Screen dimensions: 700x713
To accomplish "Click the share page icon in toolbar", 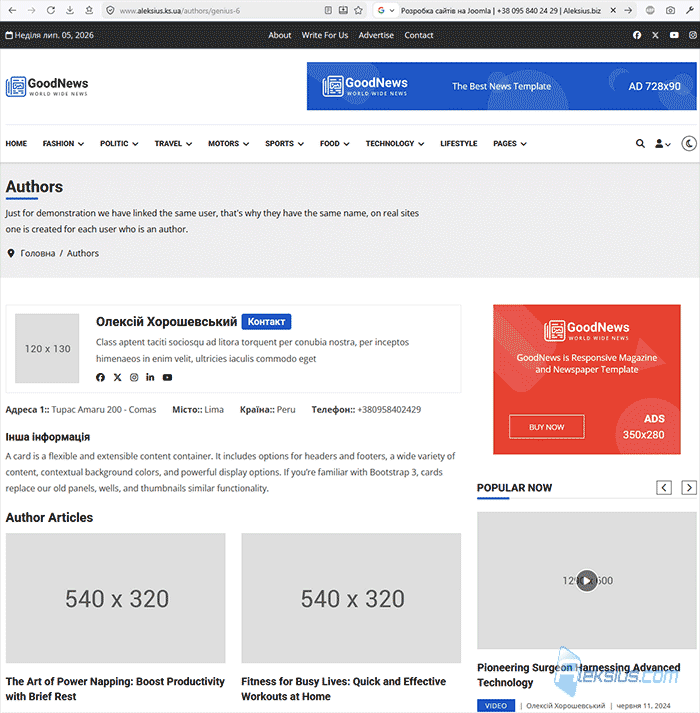I will [x=89, y=10].
